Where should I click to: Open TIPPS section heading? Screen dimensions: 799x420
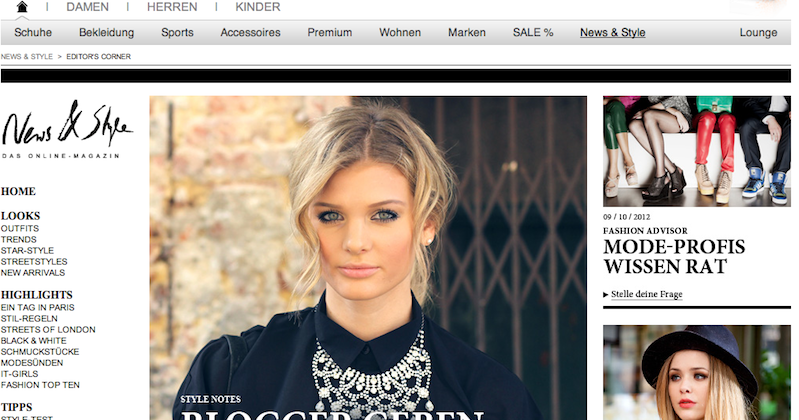[16, 407]
